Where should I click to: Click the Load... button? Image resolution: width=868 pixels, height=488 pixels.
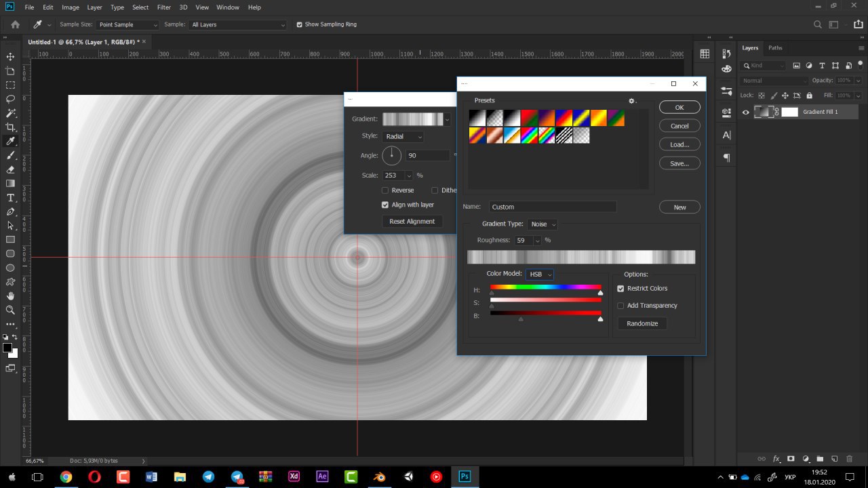[679, 144]
